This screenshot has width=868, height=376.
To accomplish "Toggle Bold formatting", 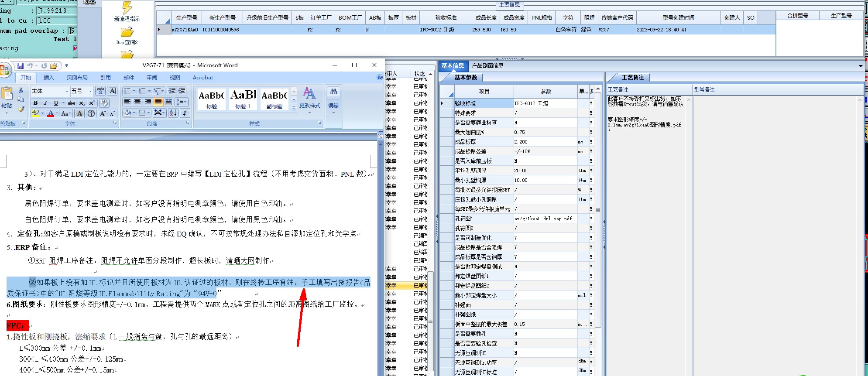I will point(35,103).
